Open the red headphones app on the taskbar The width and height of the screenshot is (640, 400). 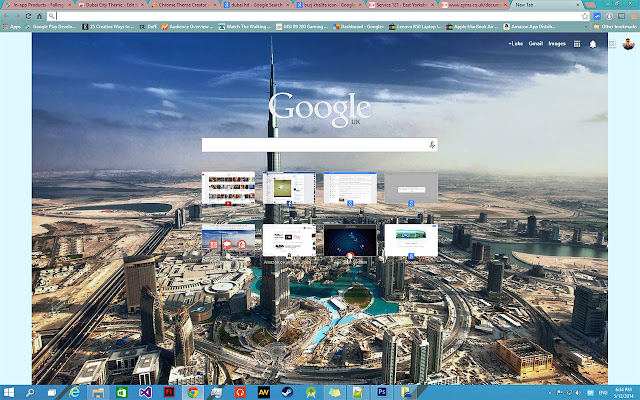[x=240, y=393]
